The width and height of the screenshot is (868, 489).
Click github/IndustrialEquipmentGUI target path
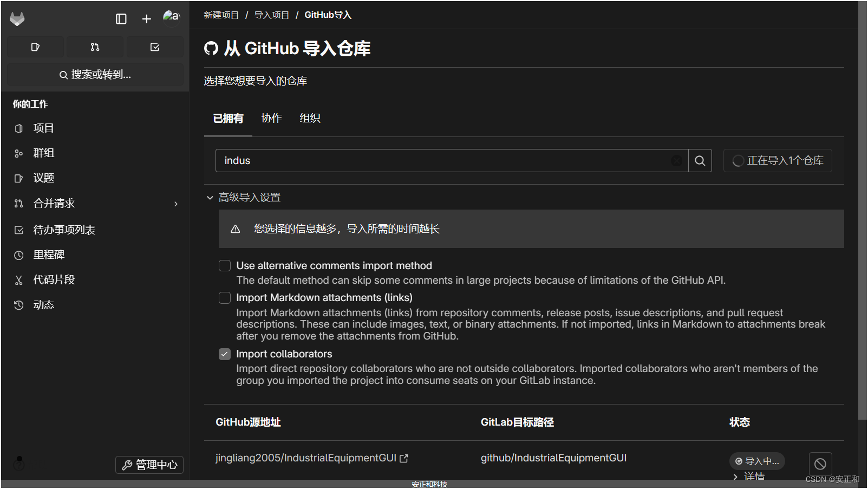pyautogui.click(x=553, y=458)
